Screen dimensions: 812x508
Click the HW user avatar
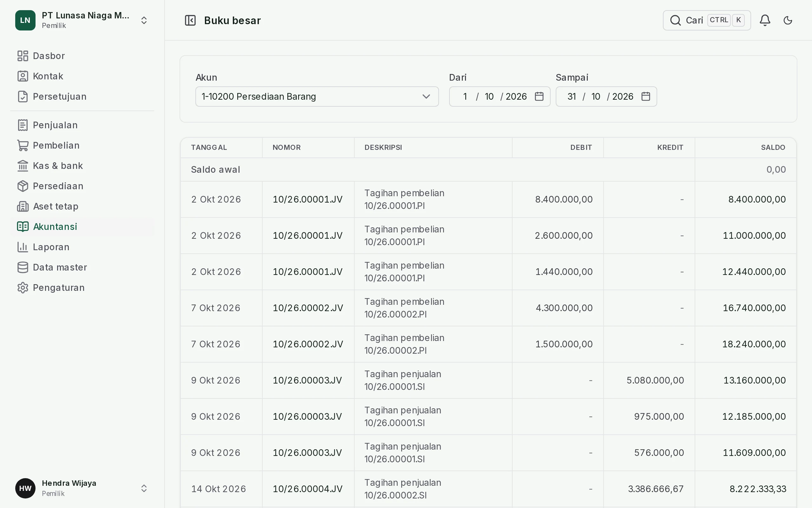[25, 488]
